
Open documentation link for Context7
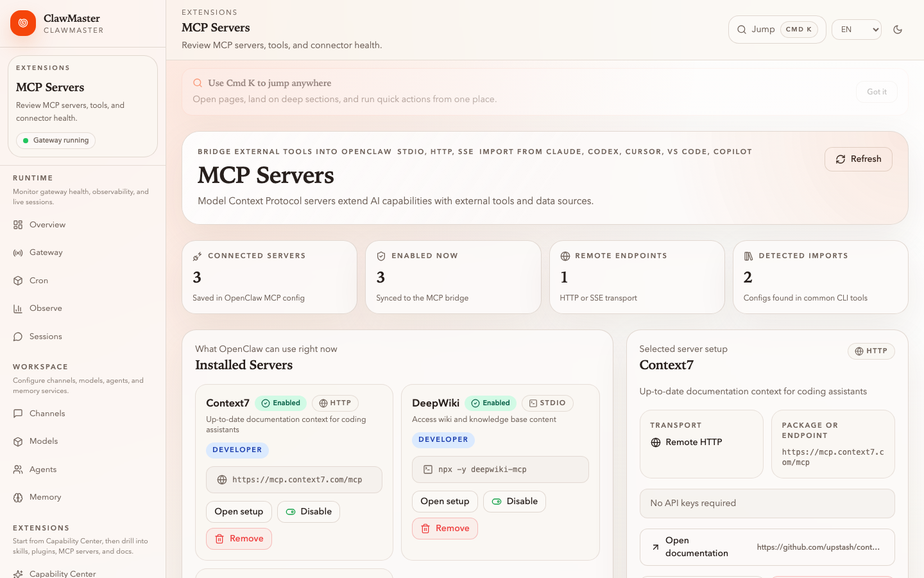coord(767,547)
